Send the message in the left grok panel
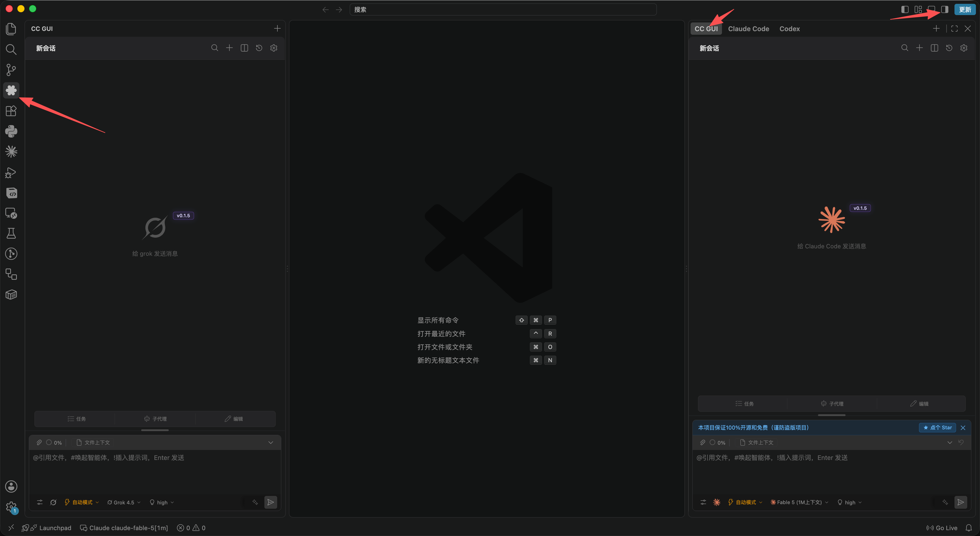This screenshot has height=536, width=980. (271, 502)
